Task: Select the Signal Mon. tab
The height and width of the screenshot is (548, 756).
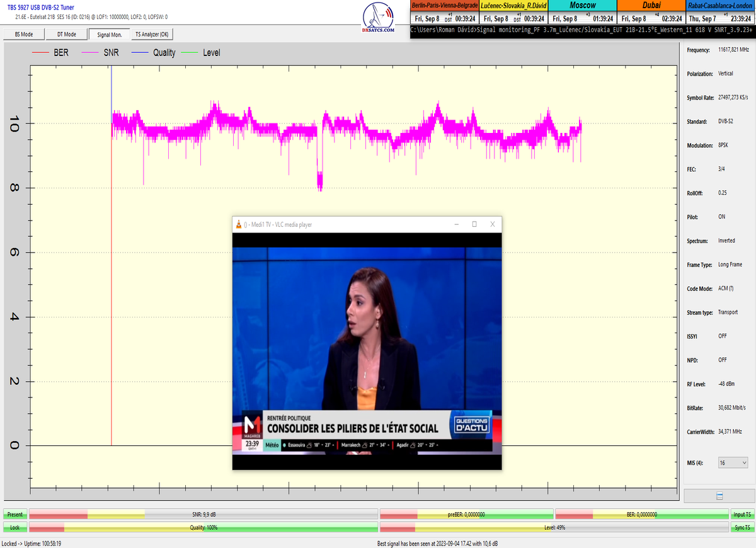Action: click(x=110, y=35)
